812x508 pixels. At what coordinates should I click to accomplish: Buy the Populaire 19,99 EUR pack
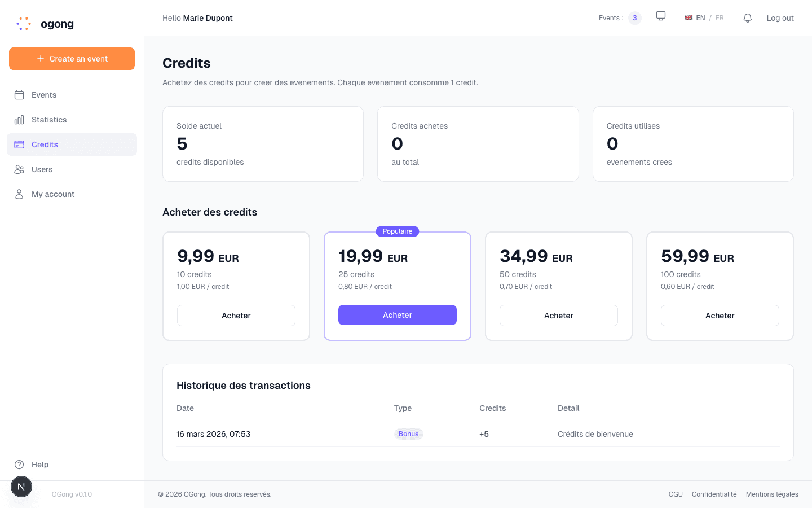point(398,315)
